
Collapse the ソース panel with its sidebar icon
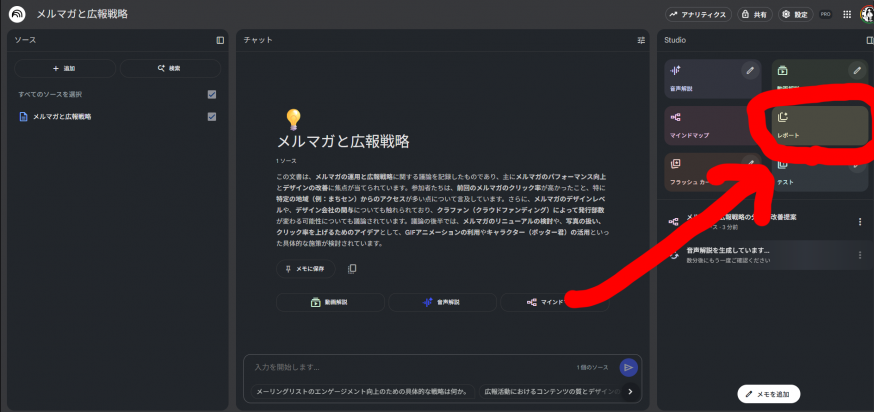click(x=220, y=40)
